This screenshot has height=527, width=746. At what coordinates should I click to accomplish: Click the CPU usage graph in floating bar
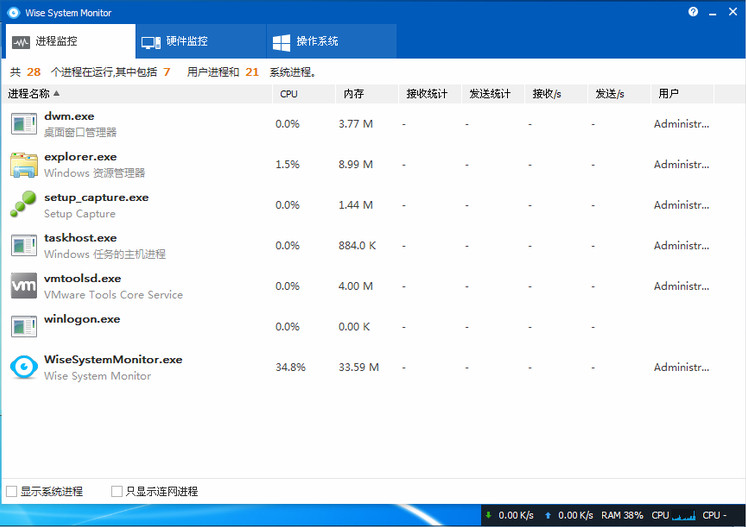(683, 515)
